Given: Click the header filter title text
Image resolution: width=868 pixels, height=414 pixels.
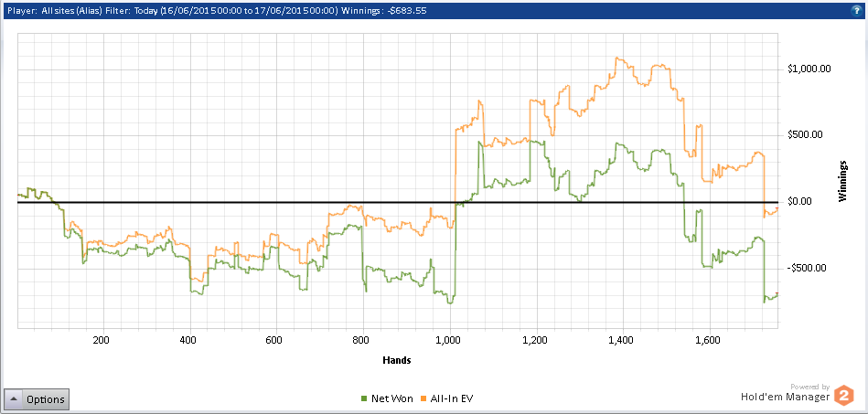Looking at the screenshot, I should coord(217,10).
